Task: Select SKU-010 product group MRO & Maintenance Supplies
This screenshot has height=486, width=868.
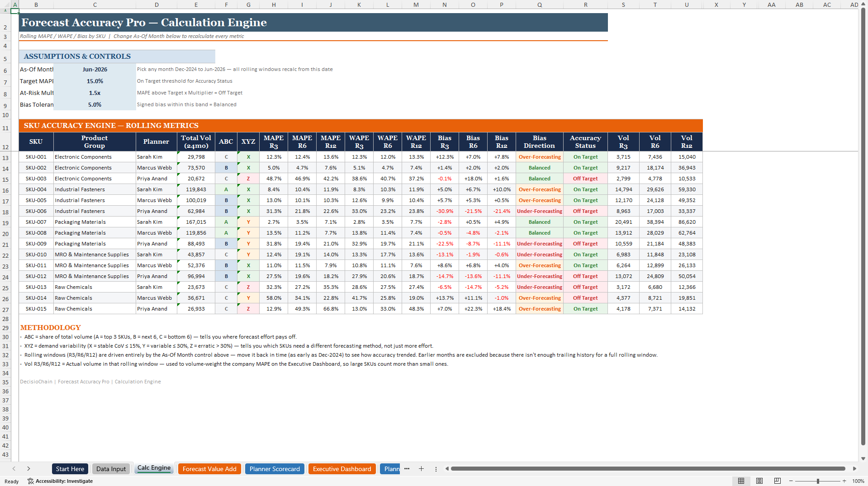Action: (x=95, y=255)
